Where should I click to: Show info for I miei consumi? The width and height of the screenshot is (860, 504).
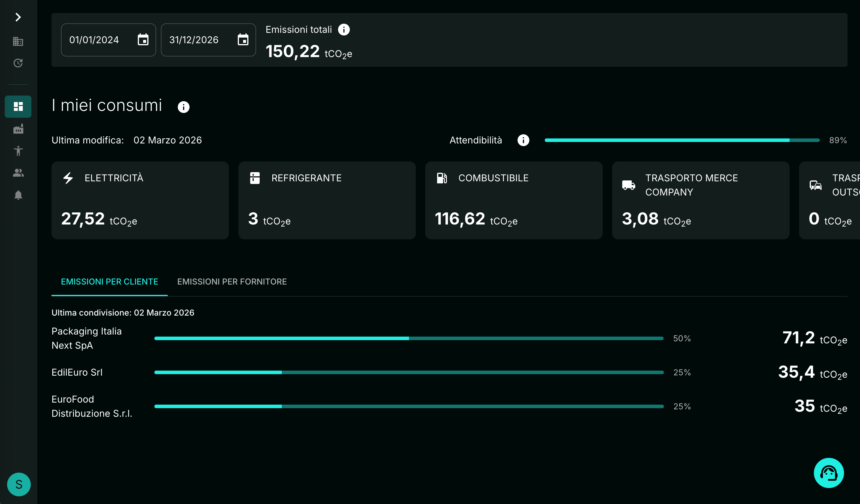tap(184, 107)
